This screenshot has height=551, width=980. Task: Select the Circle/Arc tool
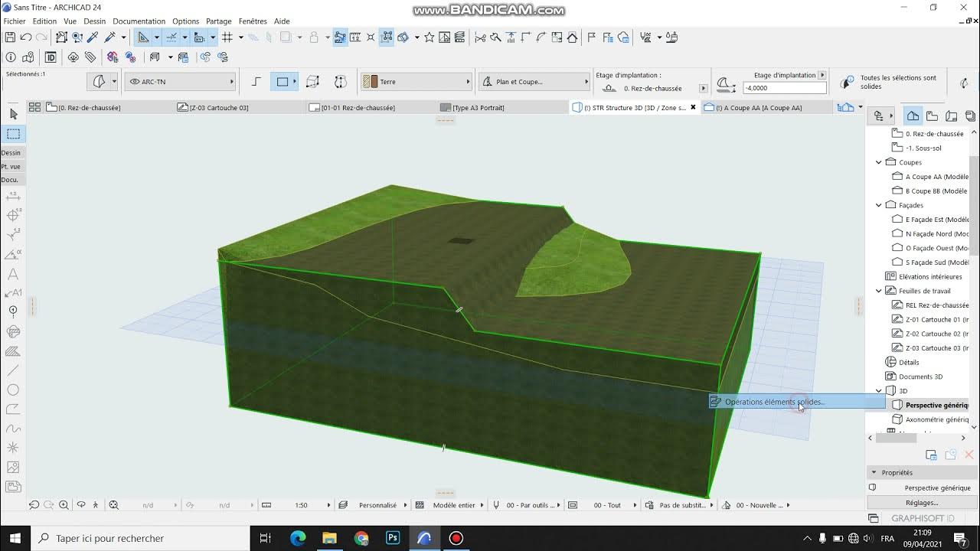(x=13, y=390)
